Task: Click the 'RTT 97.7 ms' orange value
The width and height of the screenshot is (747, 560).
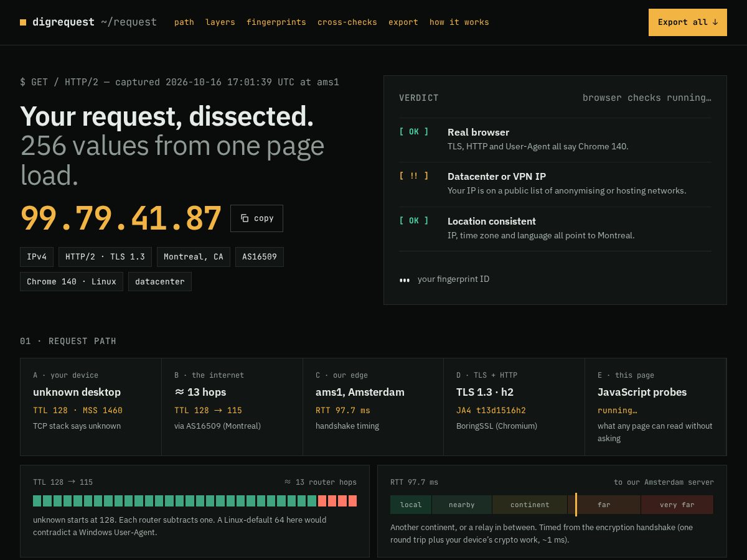Action: tap(343, 411)
